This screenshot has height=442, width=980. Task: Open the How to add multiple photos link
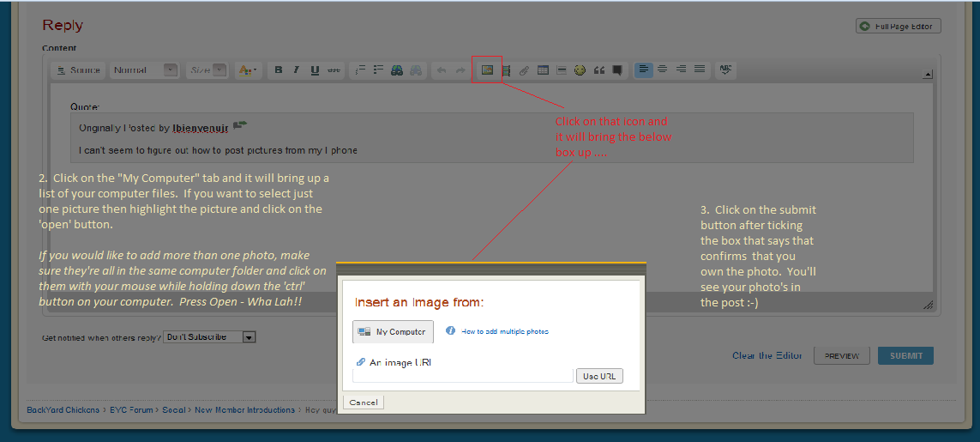point(504,331)
